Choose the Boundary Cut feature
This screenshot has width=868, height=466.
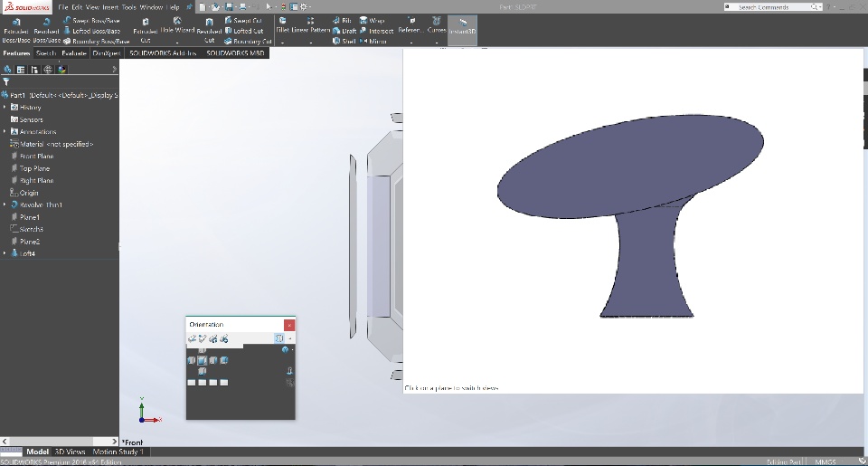coord(248,41)
